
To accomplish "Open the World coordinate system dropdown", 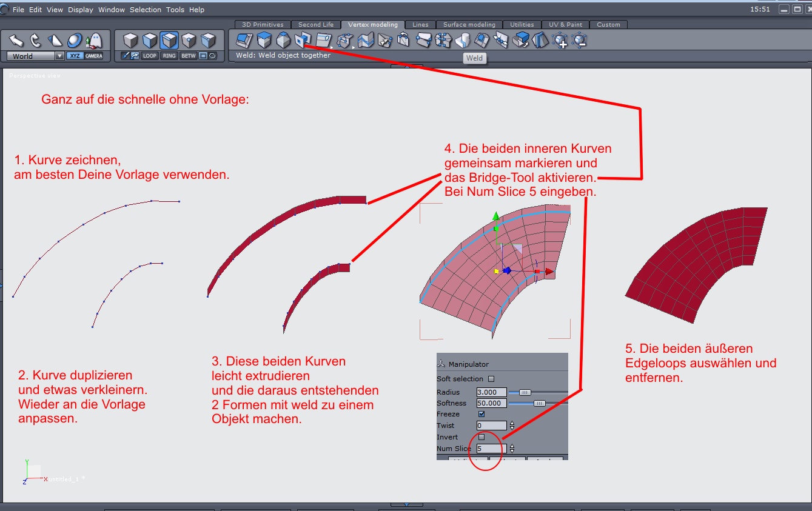I will [35, 56].
